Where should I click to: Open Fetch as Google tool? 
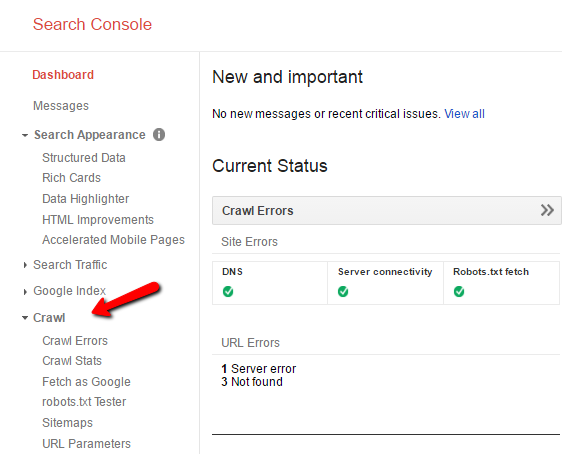coord(86,382)
